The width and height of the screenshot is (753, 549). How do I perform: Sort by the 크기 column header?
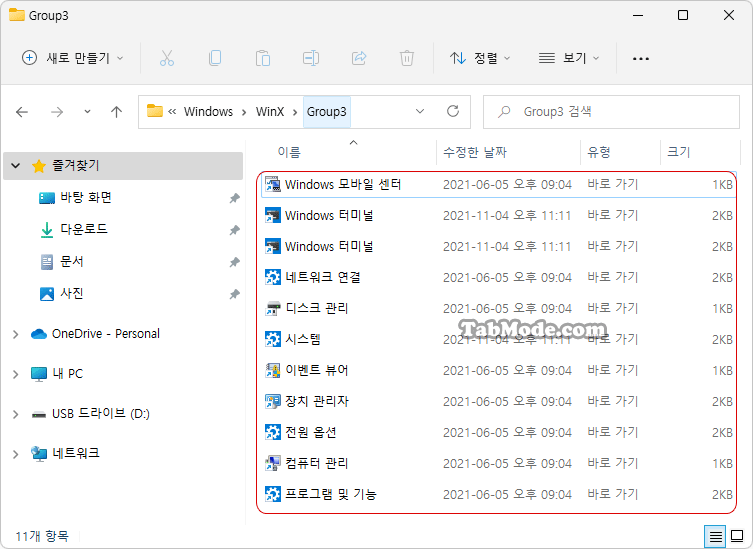tap(679, 152)
